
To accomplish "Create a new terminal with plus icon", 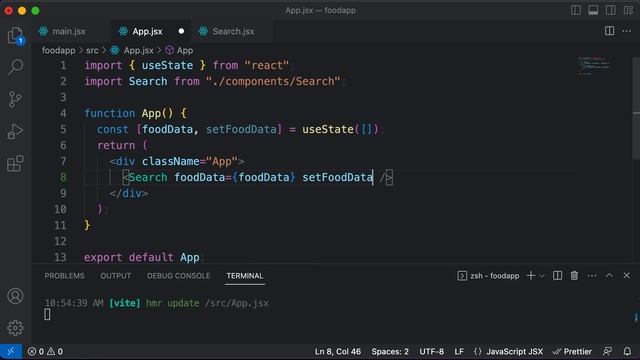I will tap(531, 276).
